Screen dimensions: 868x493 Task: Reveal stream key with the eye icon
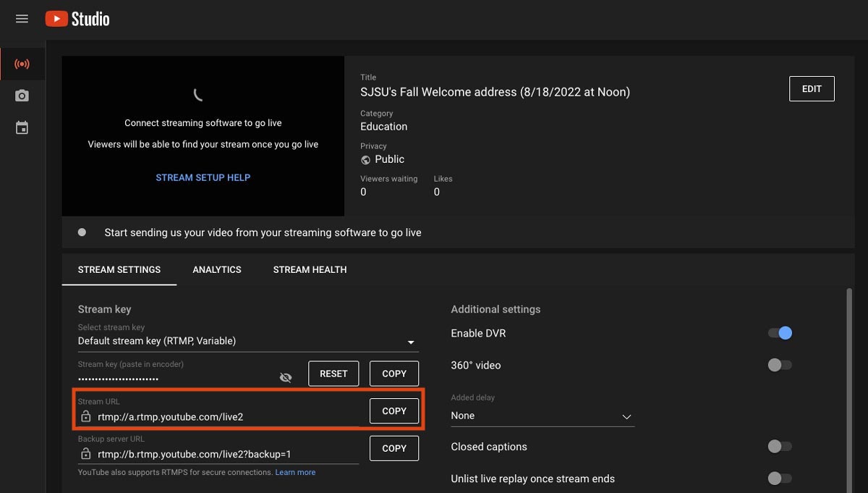[286, 377]
